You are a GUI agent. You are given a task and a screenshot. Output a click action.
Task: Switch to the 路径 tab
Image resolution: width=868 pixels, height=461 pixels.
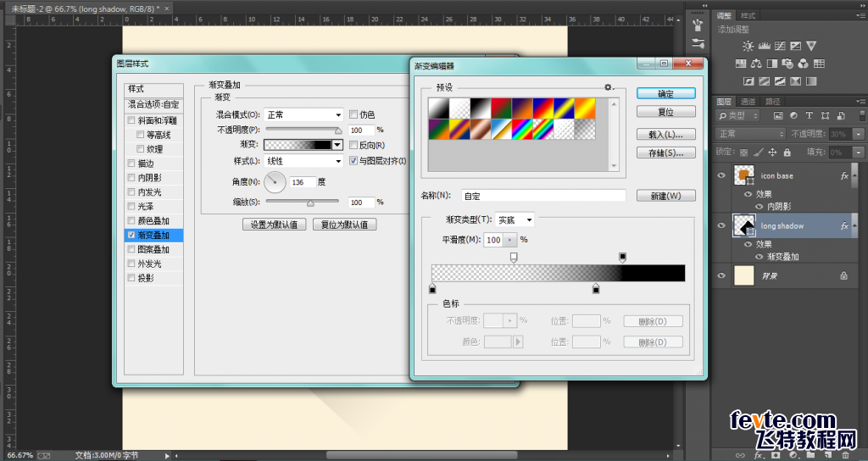(773, 102)
